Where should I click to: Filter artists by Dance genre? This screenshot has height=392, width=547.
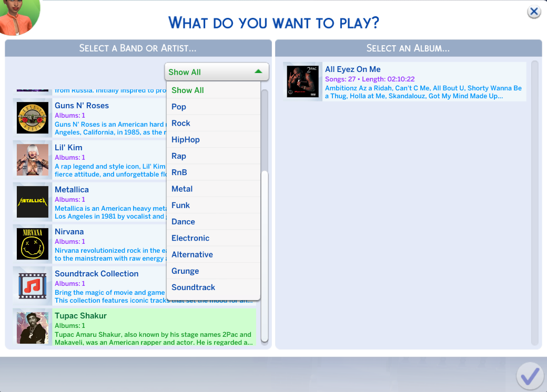[x=214, y=222]
